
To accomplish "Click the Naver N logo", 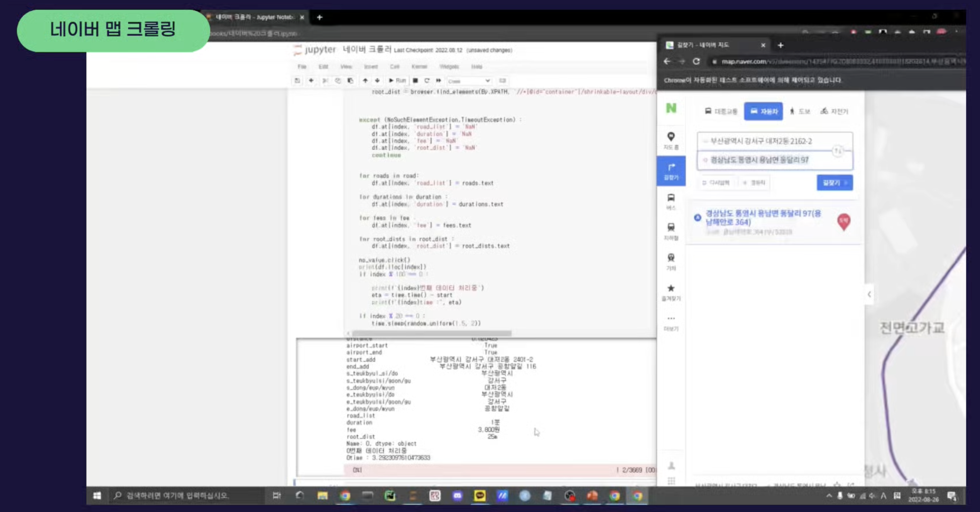I will coord(671,108).
